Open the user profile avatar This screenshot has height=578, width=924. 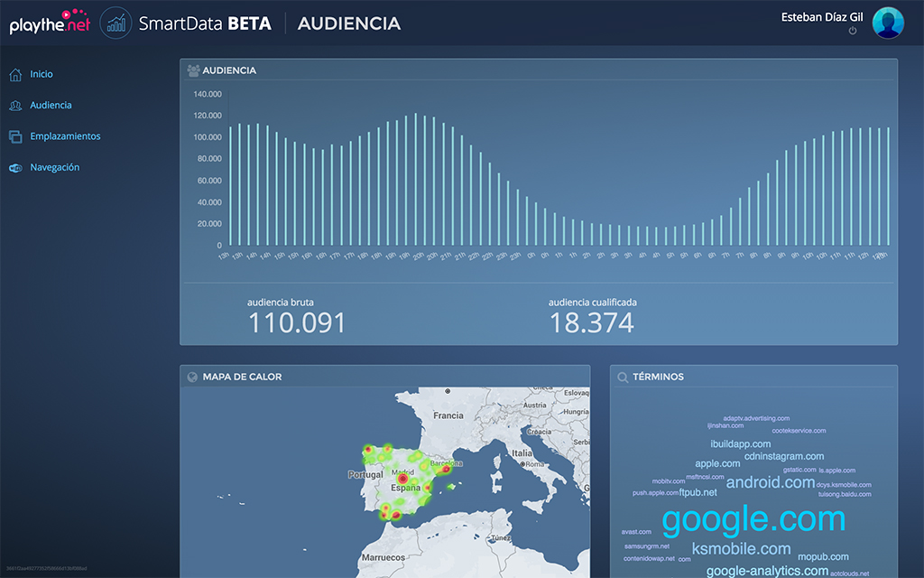tap(888, 23)
